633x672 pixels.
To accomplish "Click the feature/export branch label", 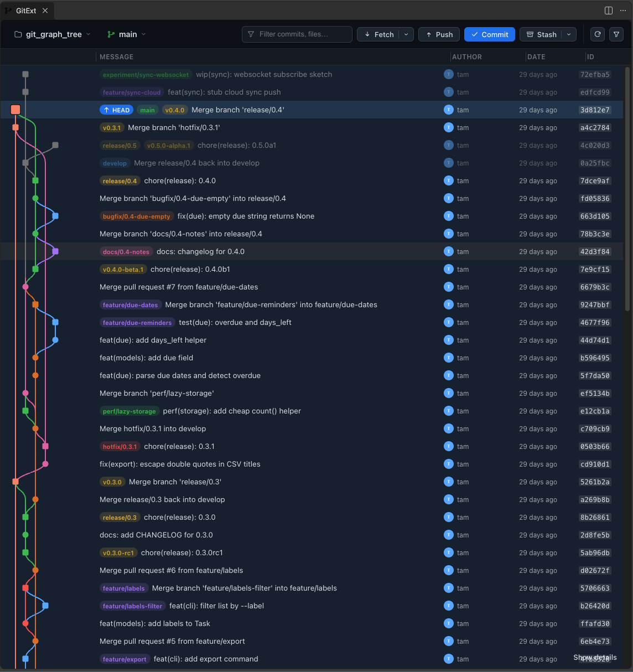I will tap(124, 659).
